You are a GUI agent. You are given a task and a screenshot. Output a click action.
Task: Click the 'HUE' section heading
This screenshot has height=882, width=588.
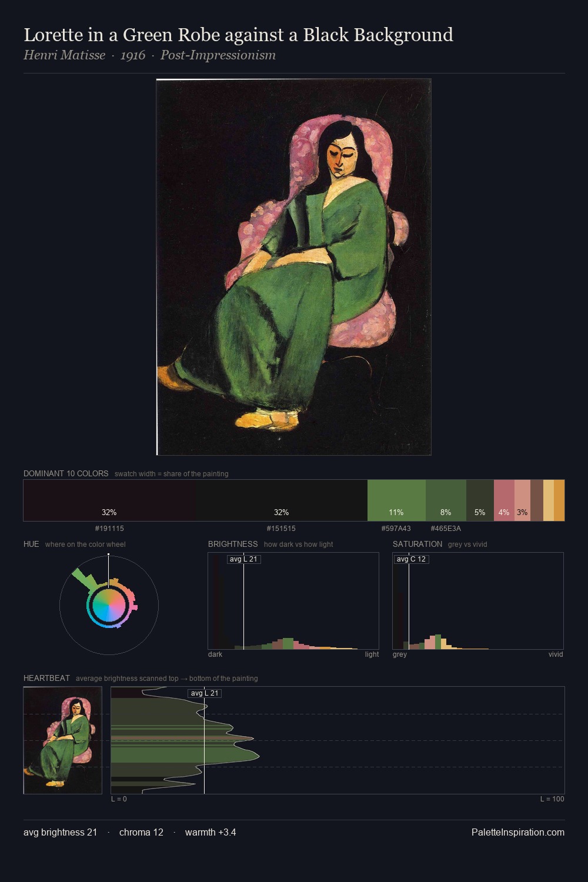coord(31,544)
